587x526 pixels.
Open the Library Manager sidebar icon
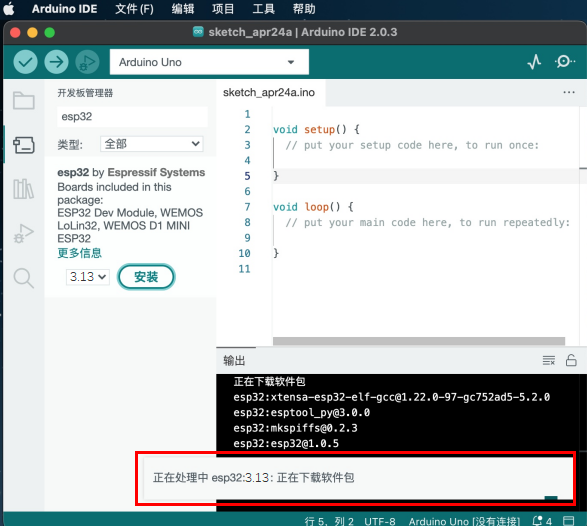(x=24, y=189)
